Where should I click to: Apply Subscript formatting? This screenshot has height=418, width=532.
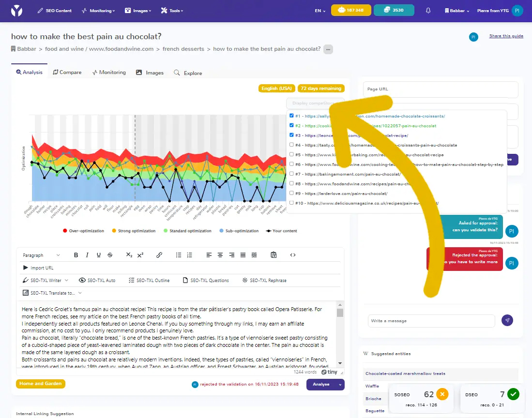tap(129, 255)
